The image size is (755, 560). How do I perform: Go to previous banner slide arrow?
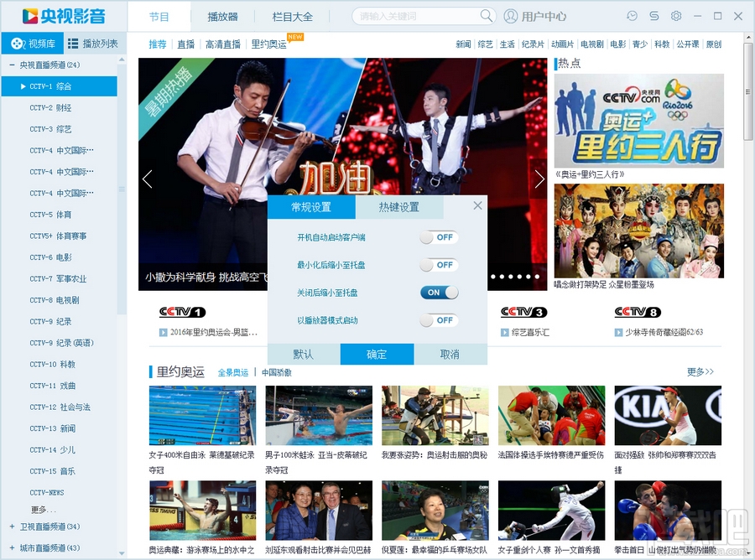pyautogui.click(x=148, y=179)
